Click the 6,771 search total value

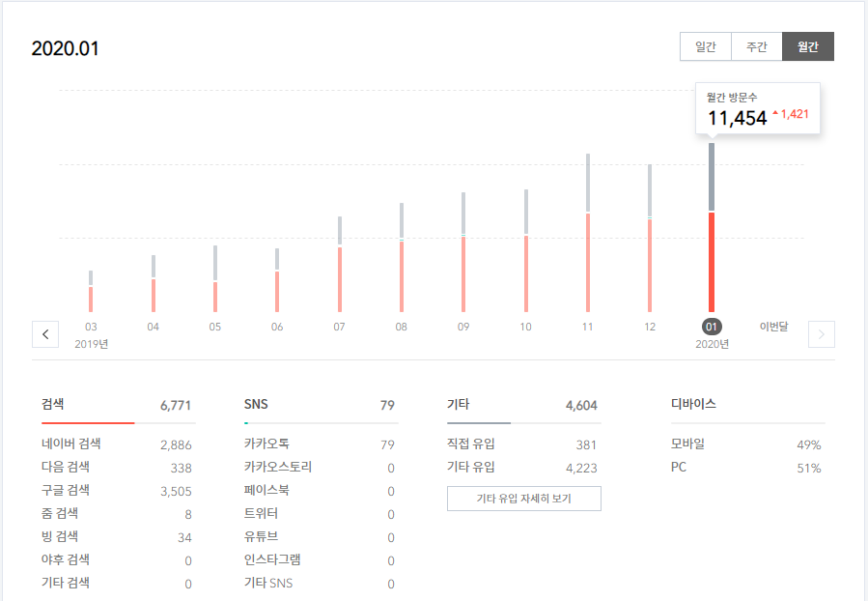(x=176, y=406)
